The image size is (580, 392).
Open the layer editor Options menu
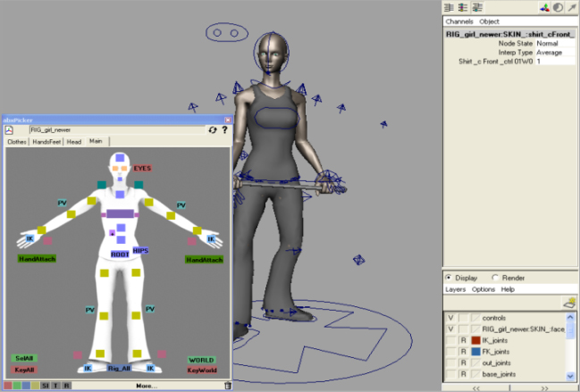pos(483,289)
